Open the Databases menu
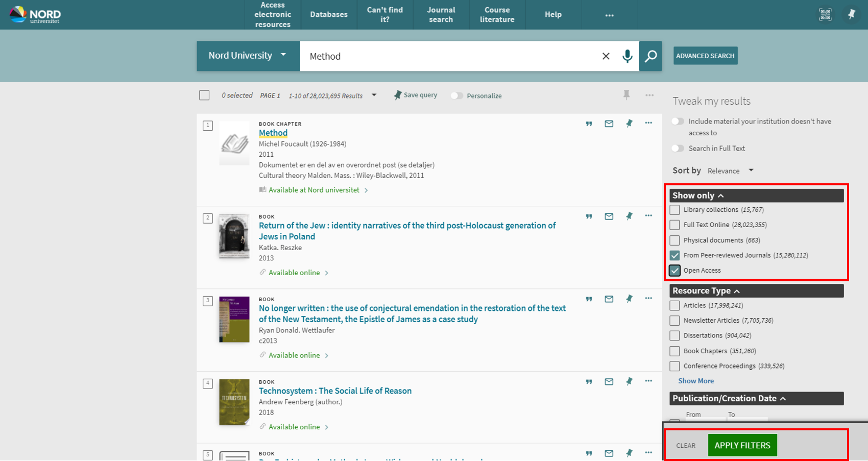The image size is (868, 461). (x=328, y=14)
